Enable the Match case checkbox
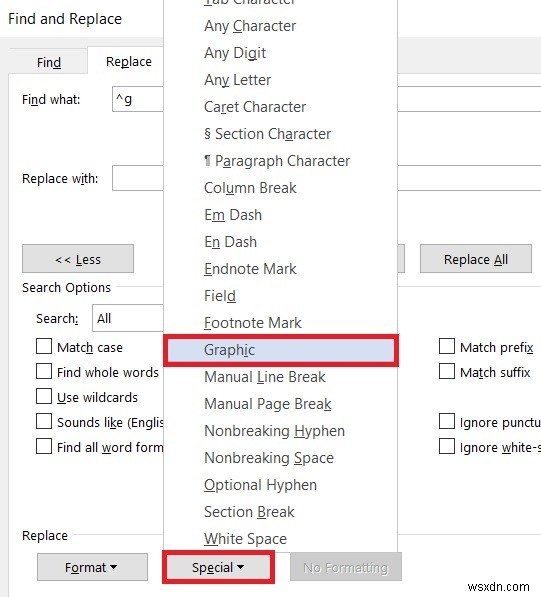The width and height of the screenshot is (541, 597). point(44,347)
